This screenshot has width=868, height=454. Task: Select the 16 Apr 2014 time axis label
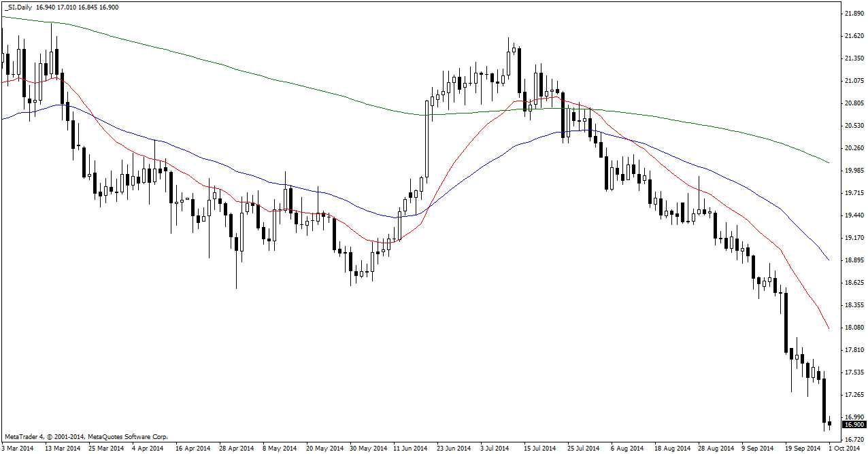[193, 449]
